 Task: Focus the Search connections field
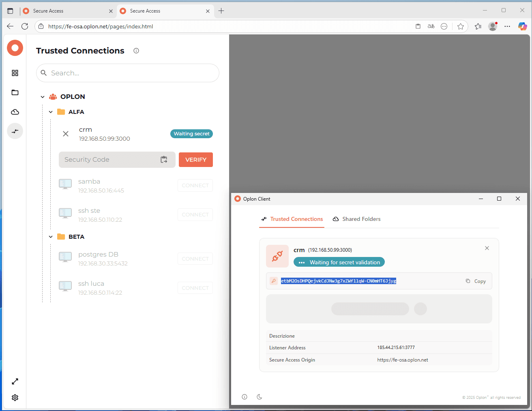(130, 73)
